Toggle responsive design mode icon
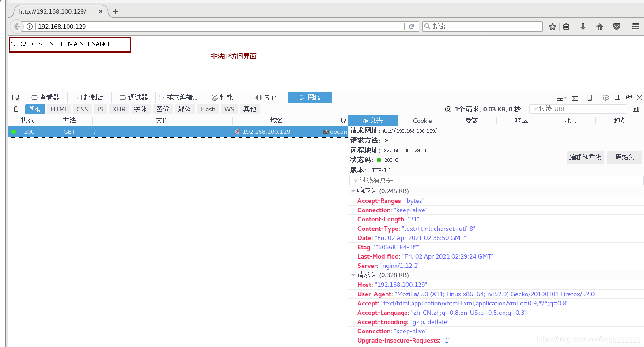644x347 pixels. [590, 98]
